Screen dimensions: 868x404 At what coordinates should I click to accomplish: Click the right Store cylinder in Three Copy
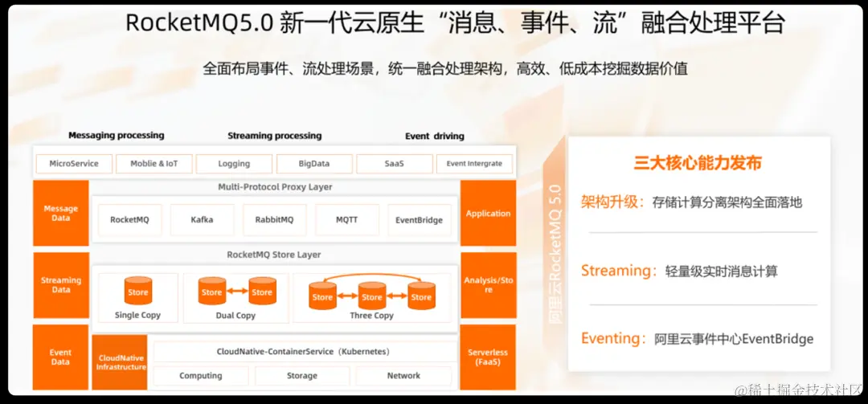(x=421, y=296)
